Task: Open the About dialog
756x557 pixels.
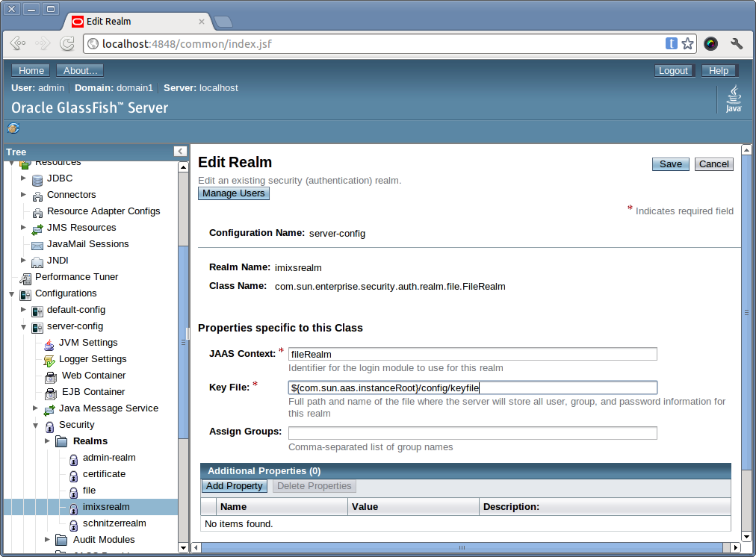Action: [x=80, y=70]
